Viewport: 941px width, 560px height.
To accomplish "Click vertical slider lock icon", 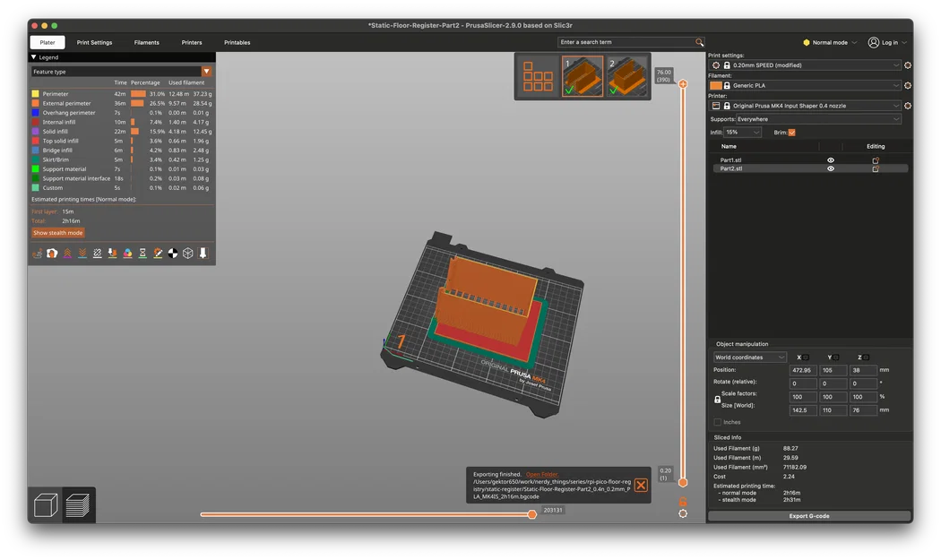I will (x=683, y=502).
